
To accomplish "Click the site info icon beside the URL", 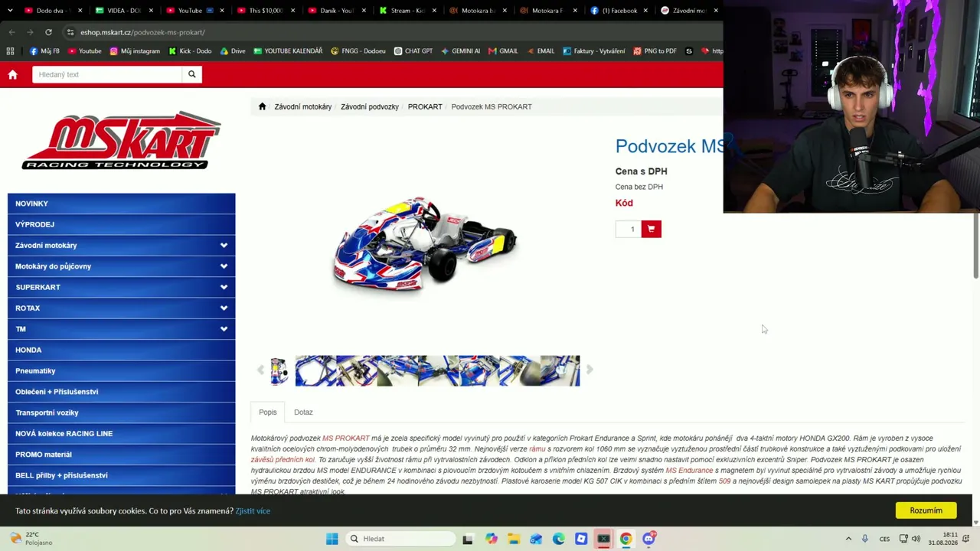I will [70, 32].
